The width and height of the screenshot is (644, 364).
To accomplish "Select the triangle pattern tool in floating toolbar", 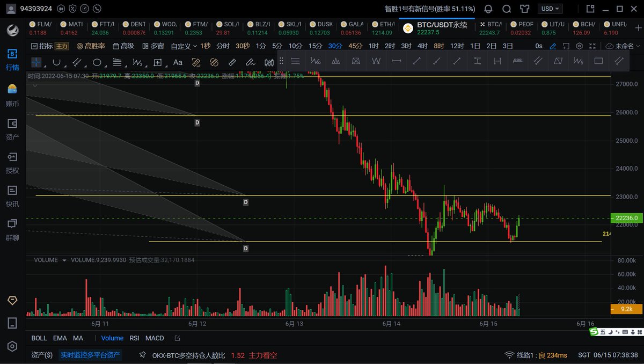I will [356, 61].
